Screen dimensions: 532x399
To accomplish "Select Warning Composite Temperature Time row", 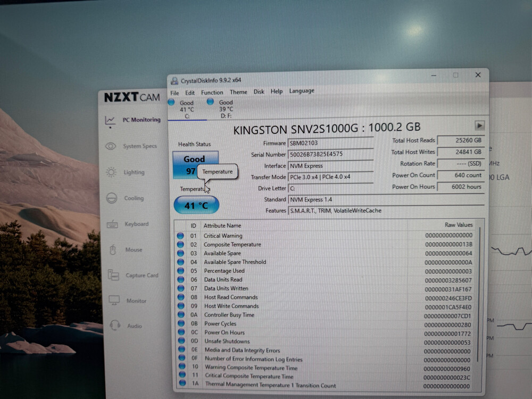I will pos(325,368).
